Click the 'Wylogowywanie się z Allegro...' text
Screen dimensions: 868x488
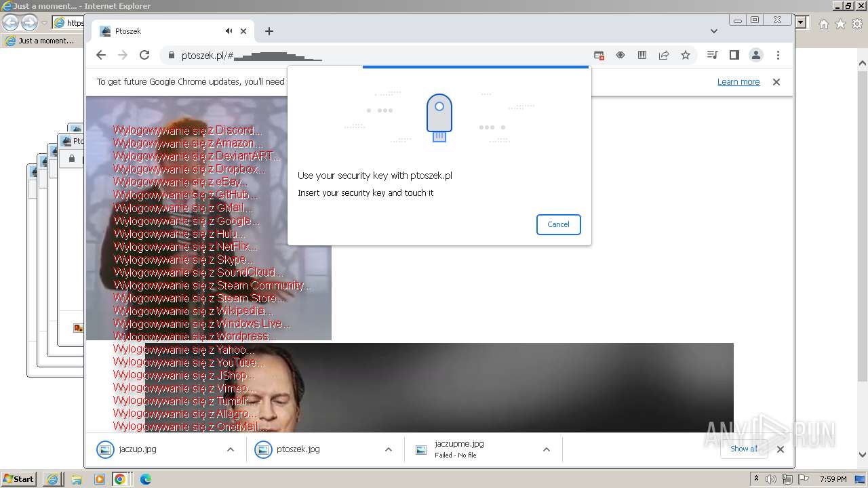click(185, 414)
